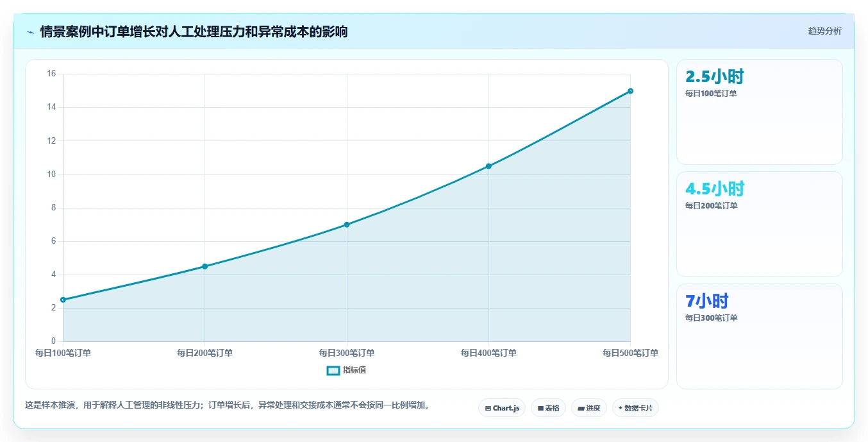Click the y-axis value 16
Screen dimensions: 868x442
click(51, 74)
